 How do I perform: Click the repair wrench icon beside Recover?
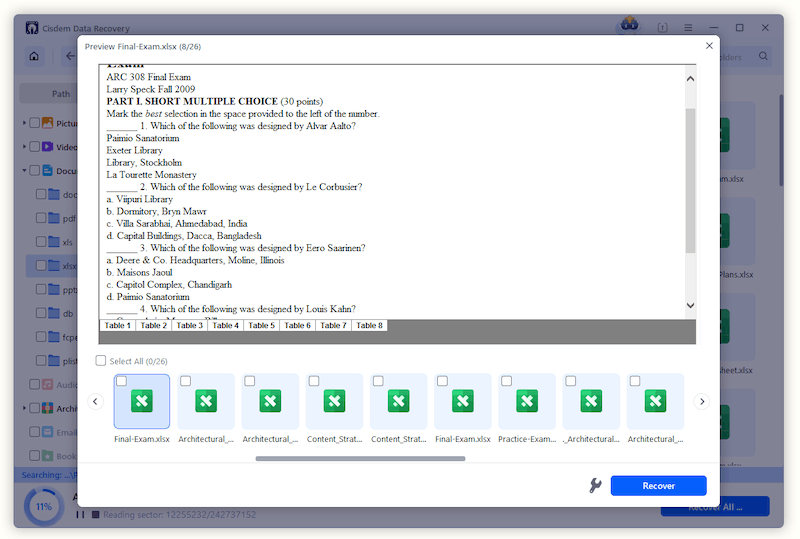595,485
